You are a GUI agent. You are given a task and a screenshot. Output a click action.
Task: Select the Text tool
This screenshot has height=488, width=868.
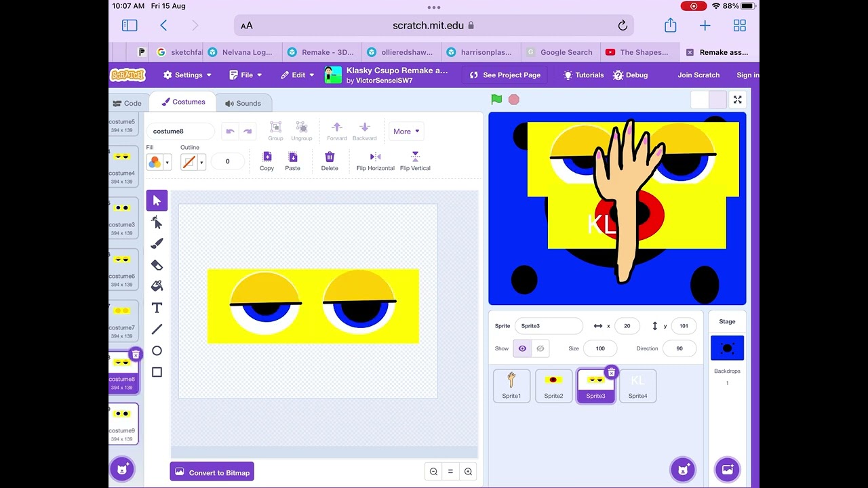[x=157, y=308]
